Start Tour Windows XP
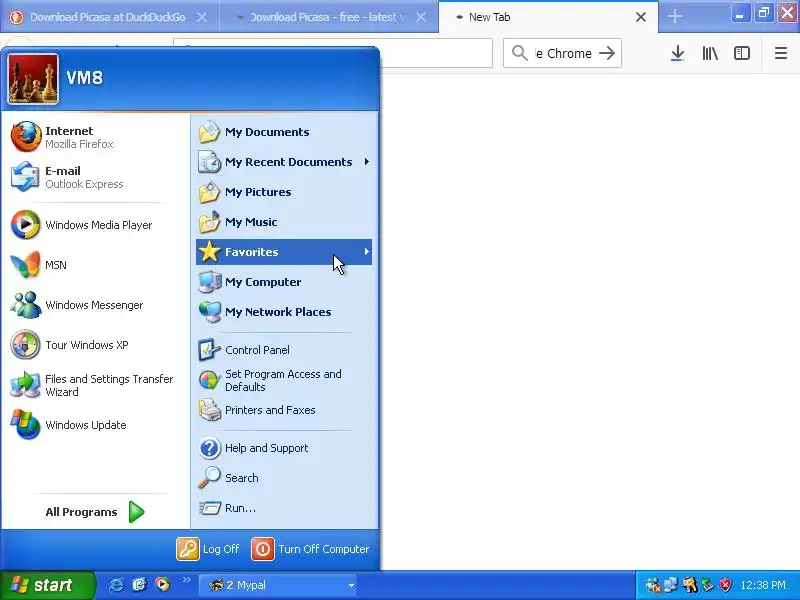Image resolution: width=800 pixels, height=600 pixels. pos(95,345)
